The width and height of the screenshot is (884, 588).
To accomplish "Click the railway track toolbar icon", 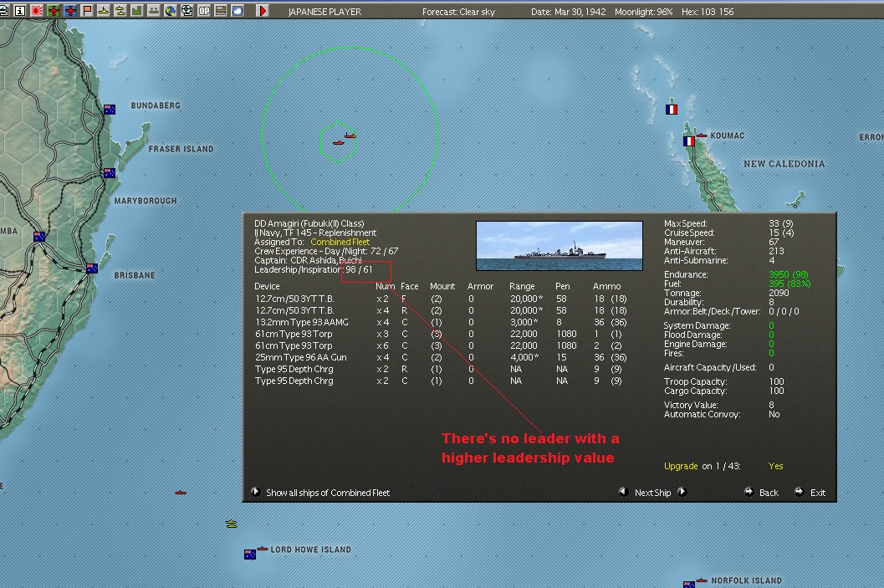I will 221,10.
